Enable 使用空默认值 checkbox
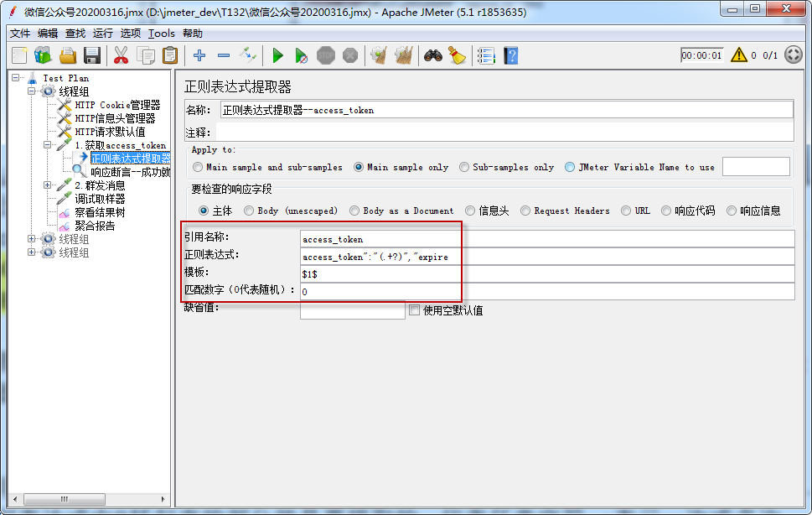The height and width of the screenshot is (515, 812). (414, 310)
